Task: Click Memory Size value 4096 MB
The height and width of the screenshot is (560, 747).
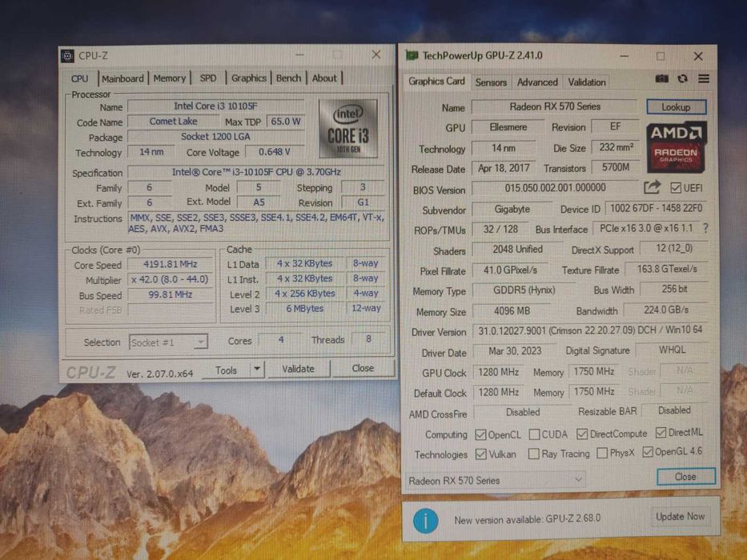Action: coord(512,311)
